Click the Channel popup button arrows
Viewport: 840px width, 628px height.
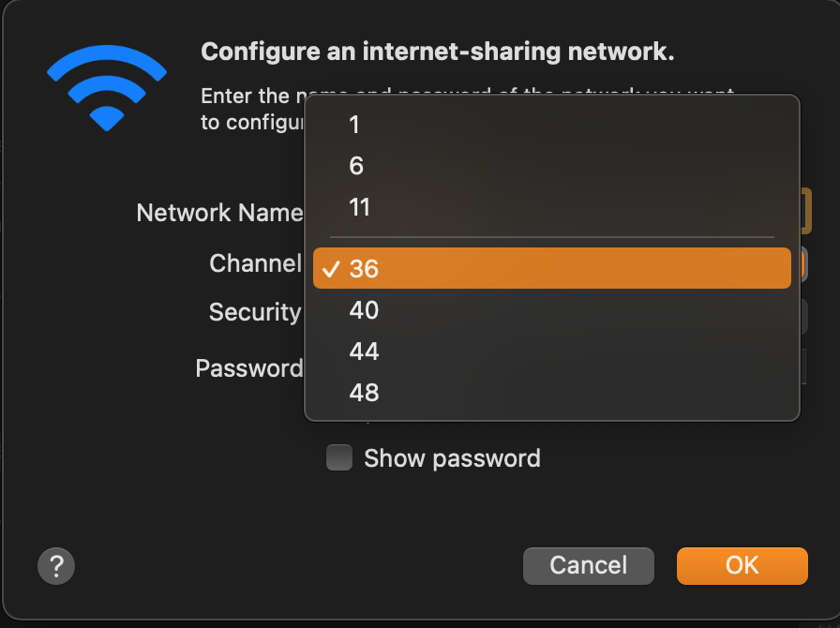tap(803, 264)
